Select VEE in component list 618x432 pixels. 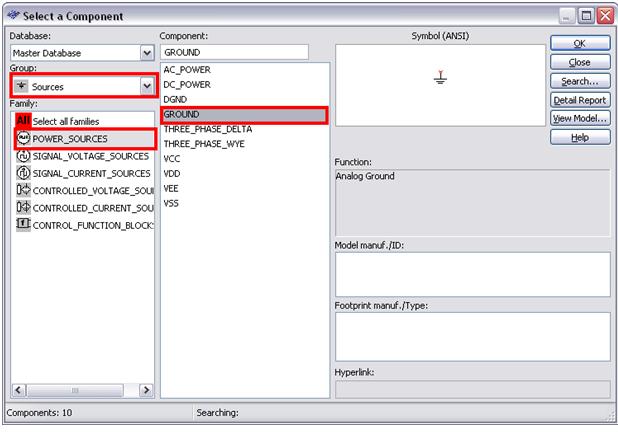click(171, 189)
